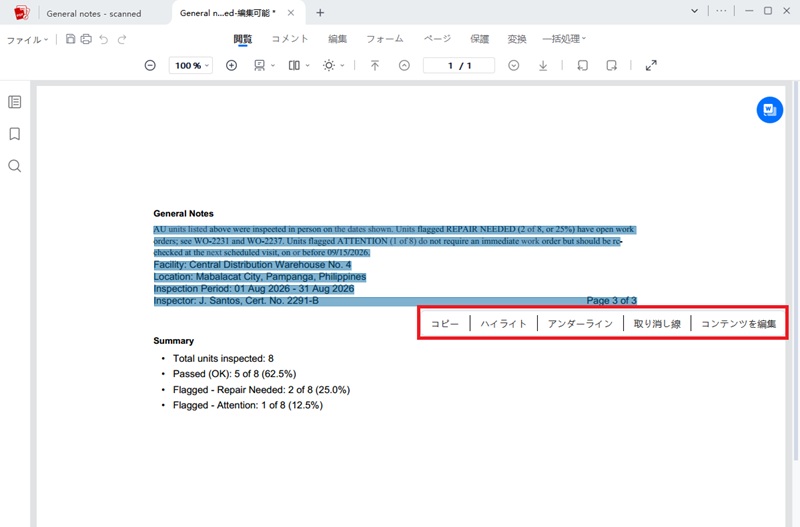Click the two-page layout icon

tap(294, 65)
